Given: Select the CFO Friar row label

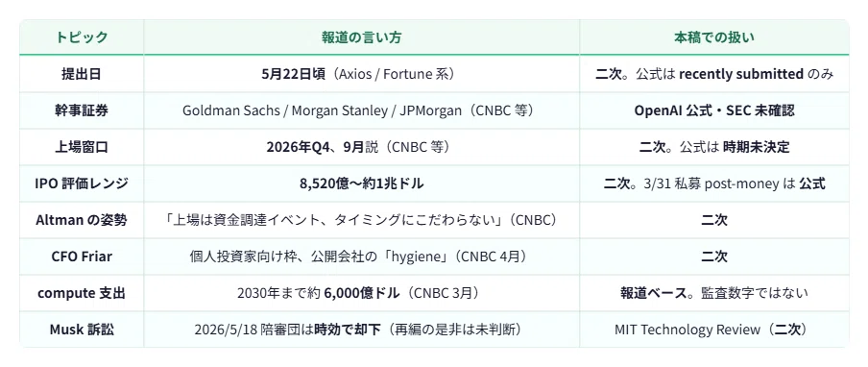Looking at the screenshot, I should [x=82, y=257].
